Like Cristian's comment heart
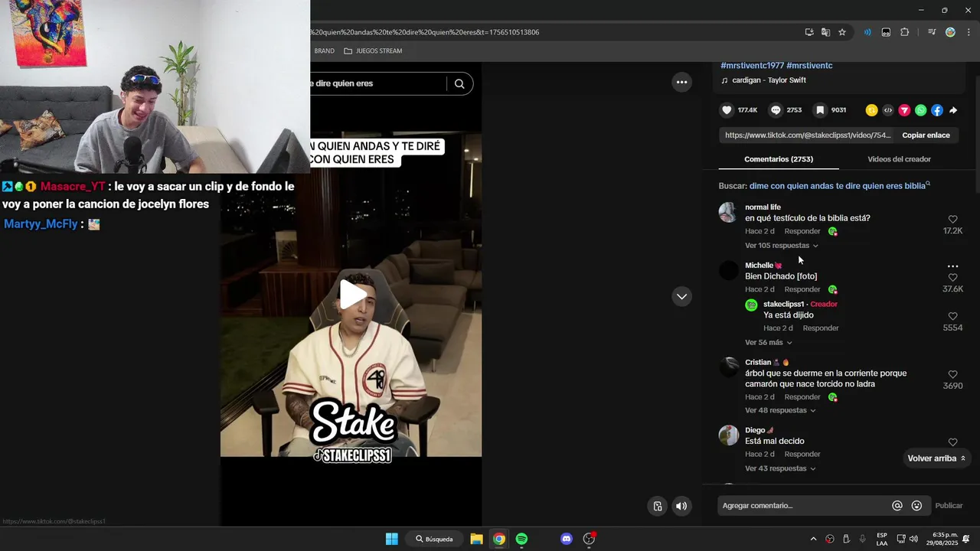Screen dimensions: 980x551 click(952, 375)
